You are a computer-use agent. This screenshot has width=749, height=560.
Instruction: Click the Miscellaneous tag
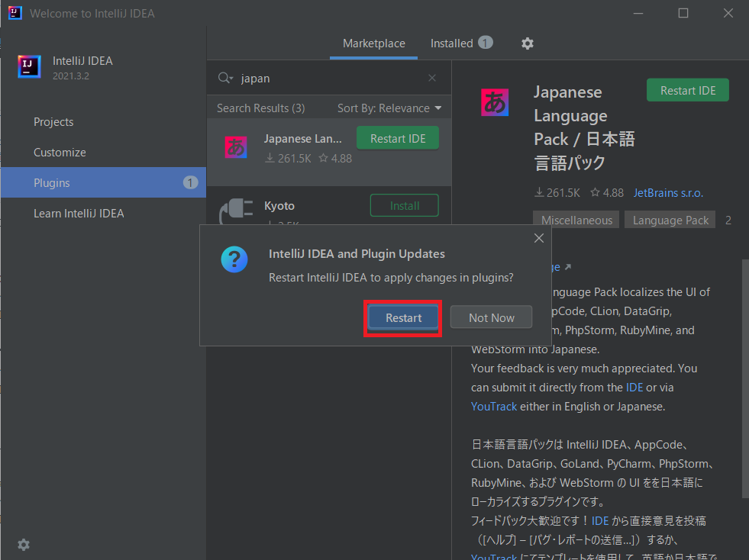pyautogui.click(x=576, y=220)
